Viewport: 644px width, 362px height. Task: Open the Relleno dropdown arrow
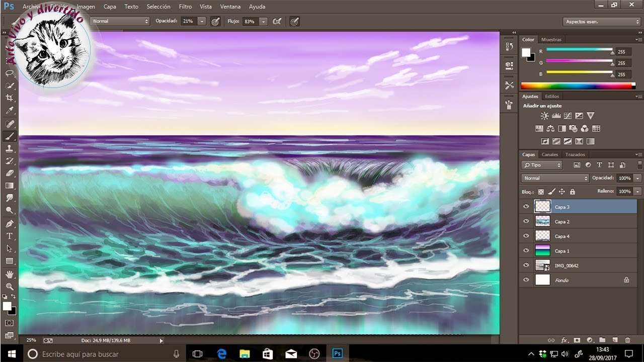click(x=638, y=191)
